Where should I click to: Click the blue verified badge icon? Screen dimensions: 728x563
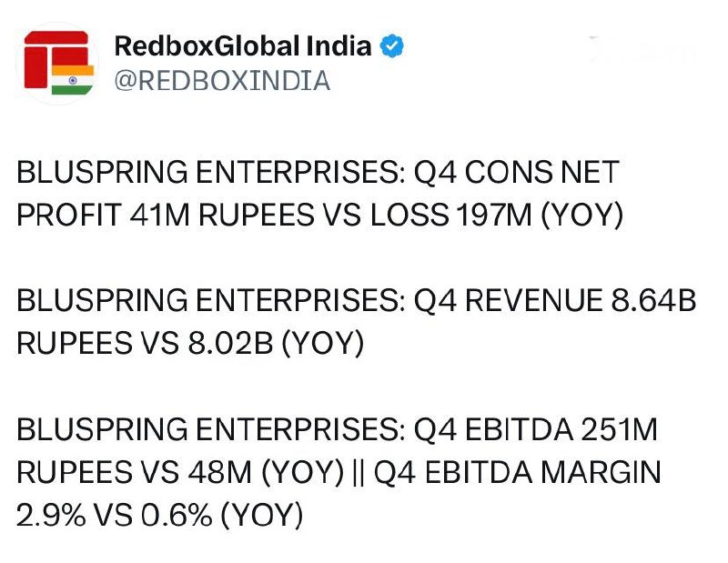point(392,46)
